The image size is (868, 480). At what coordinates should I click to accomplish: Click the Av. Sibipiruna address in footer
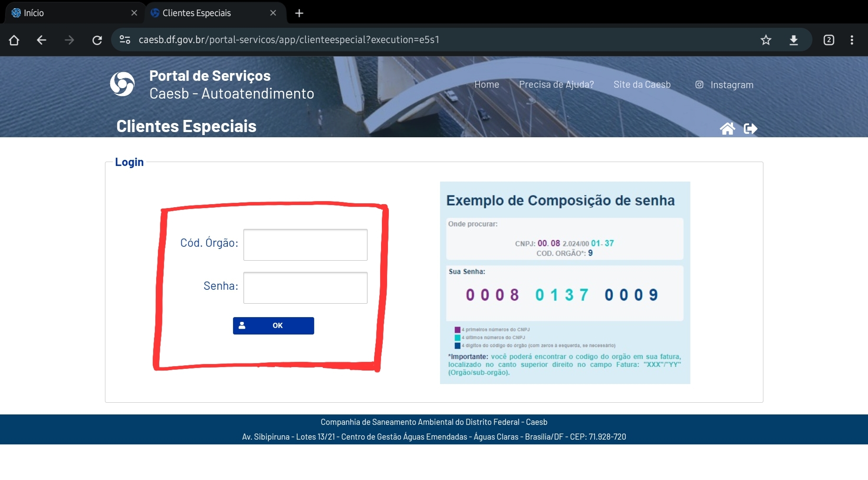434,437
